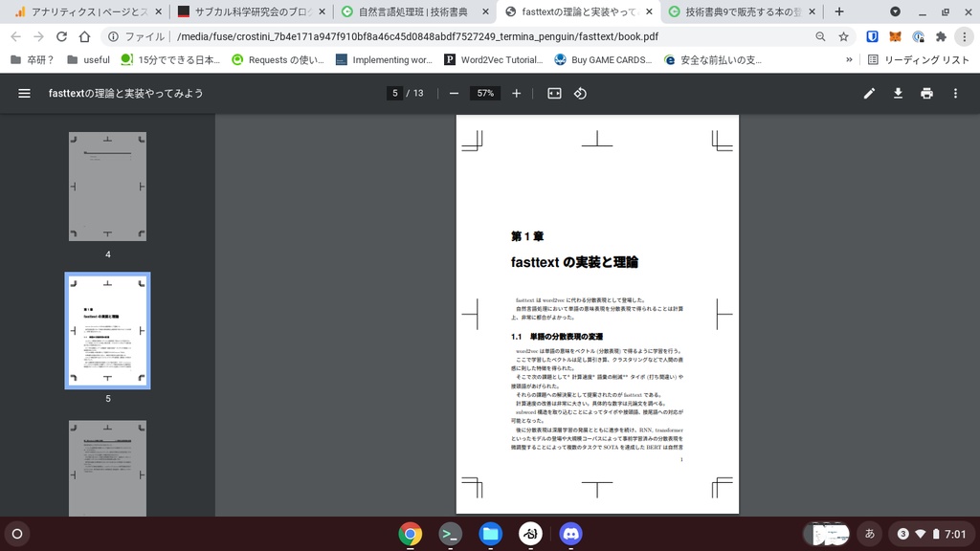Zoom out of the PDF
Viewport: 980px width, 551px height.
click(453, 93)
